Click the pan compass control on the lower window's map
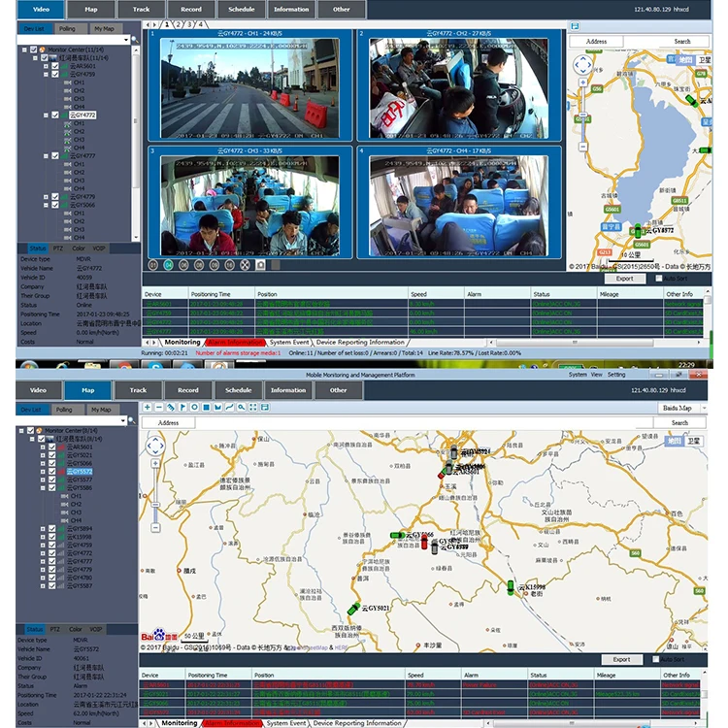This screenshot has width=728, height=728. tap(155, 447)
